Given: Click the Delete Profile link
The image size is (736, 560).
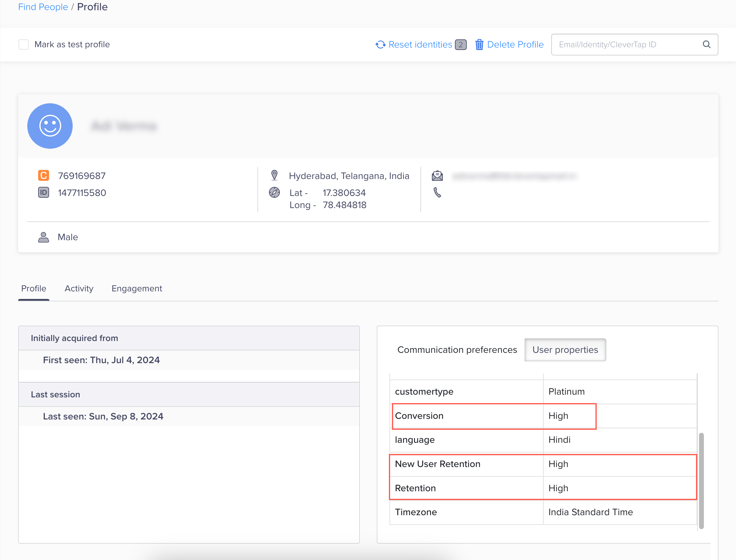Looking at the screenshot, I should coord(515,44).
